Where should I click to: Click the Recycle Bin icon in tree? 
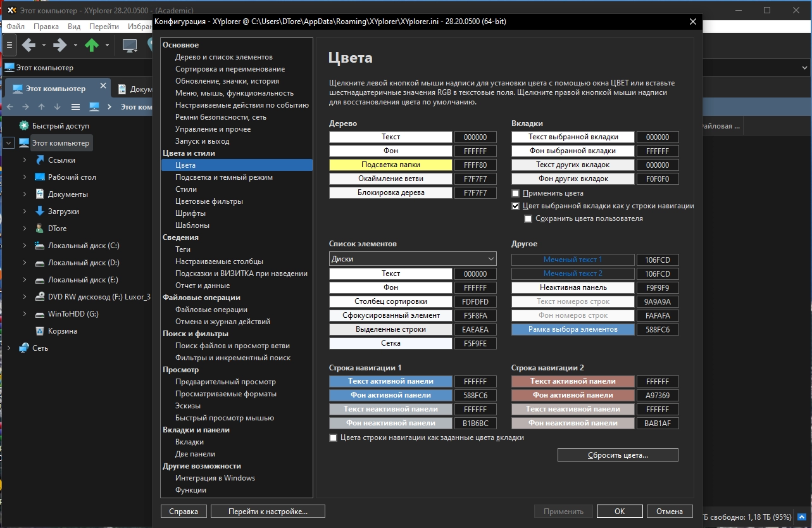click(x=40, y=331)
